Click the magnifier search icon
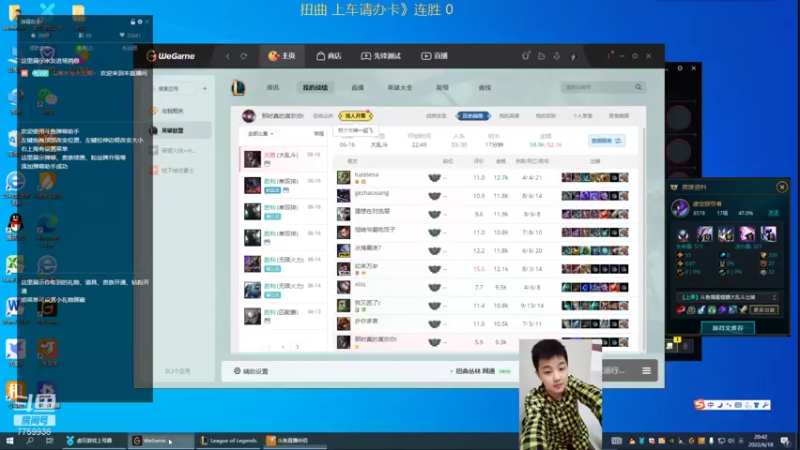 [x=638, y=87]
